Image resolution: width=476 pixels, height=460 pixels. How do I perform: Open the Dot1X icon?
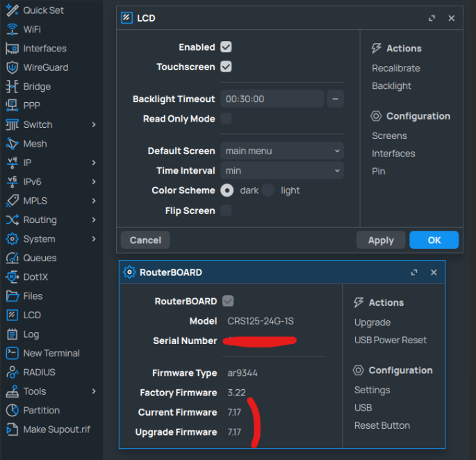12,277
